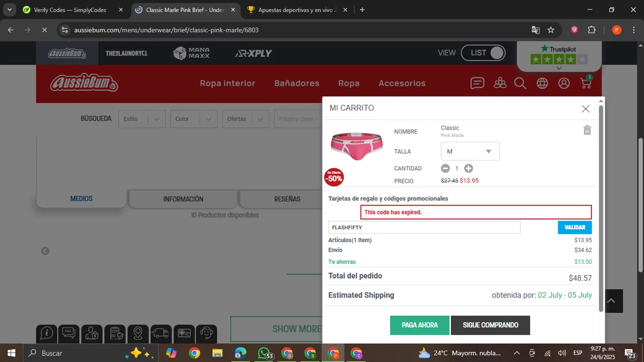Open the gift card icon
Screen dimensions: 644x362
coord(184,334)
